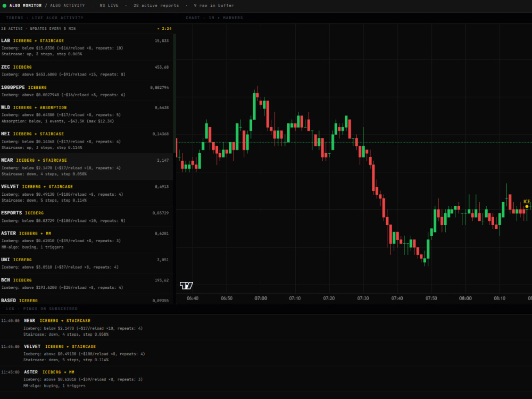532x399 pixels.
Task: Open the LAB iceberg + staircase row
Action: (x=87, y=47)
